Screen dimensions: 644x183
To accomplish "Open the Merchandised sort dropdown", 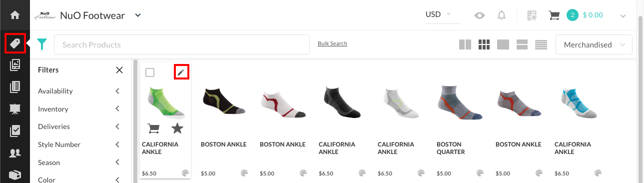I will 594,44.
